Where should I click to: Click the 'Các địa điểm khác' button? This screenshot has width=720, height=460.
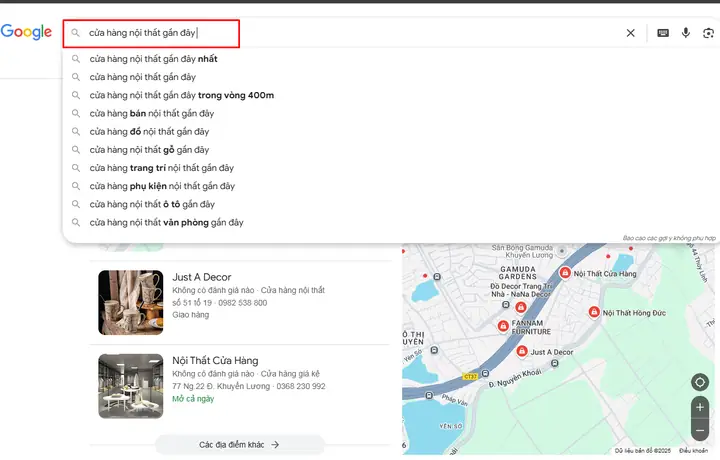239,444
